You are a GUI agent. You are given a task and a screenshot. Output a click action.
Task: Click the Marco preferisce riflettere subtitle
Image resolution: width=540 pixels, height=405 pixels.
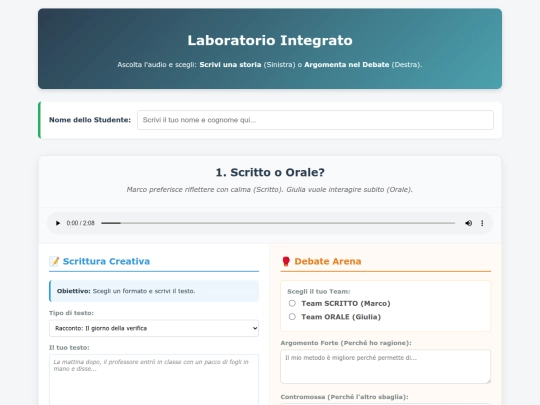pos(269,189)
